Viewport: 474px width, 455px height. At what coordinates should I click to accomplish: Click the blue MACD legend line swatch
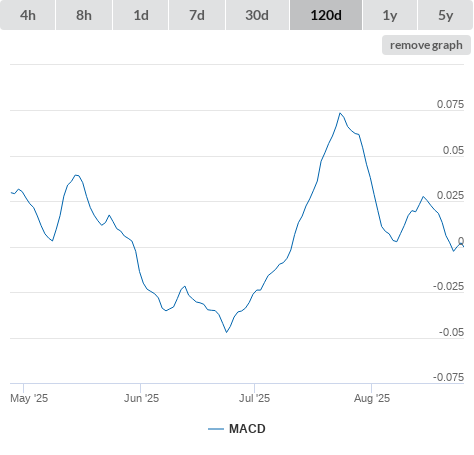pyautogui.click(x=216, y=429)
